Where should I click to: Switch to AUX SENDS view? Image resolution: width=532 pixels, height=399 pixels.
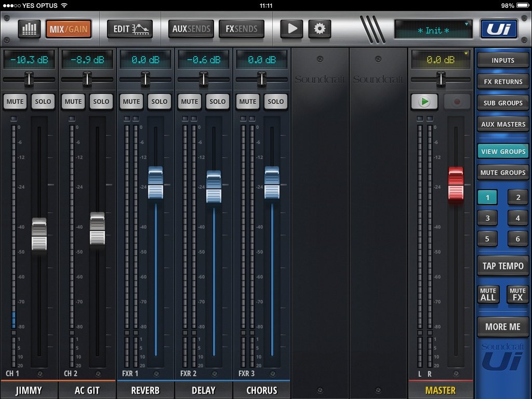coord(191,29)
